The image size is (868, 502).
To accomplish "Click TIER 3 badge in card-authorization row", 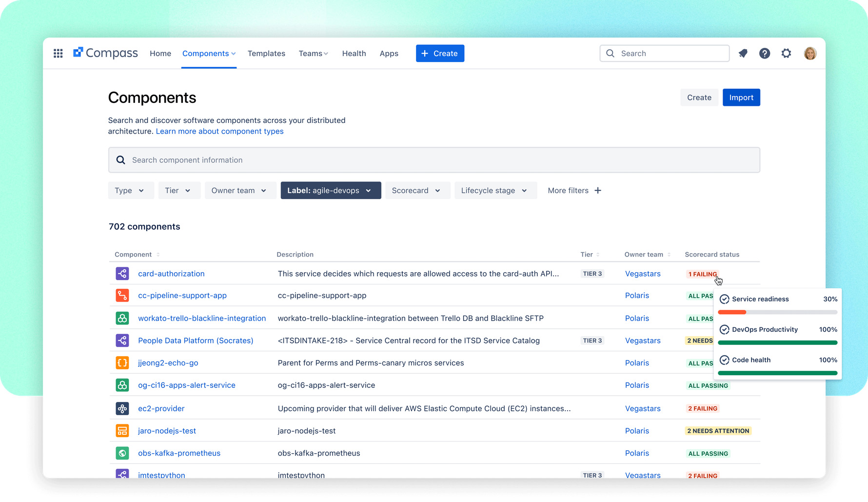I will click(592, 273).
